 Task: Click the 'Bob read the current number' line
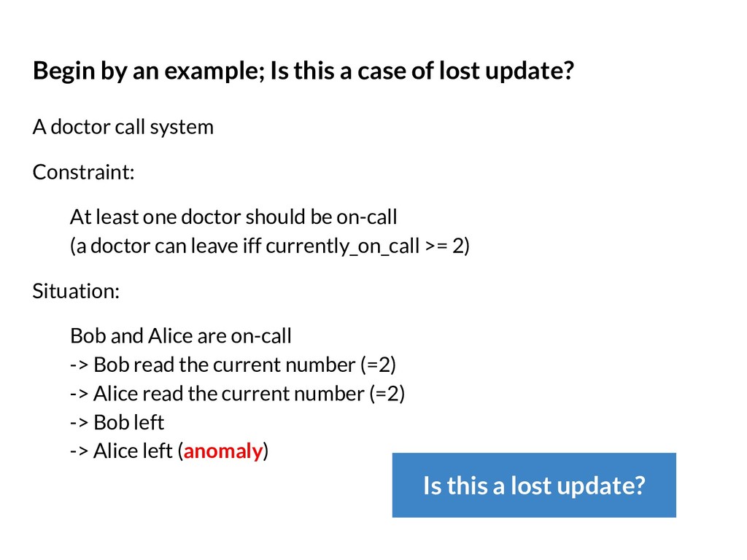(x=233, y=365)
